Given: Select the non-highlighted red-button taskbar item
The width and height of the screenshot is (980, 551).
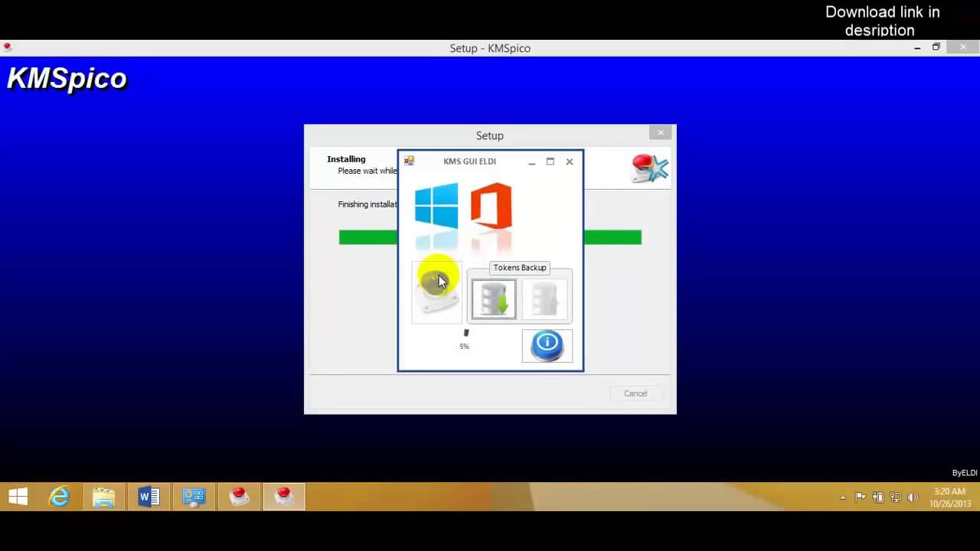Looking at the screenshot, I should (240, 497).
